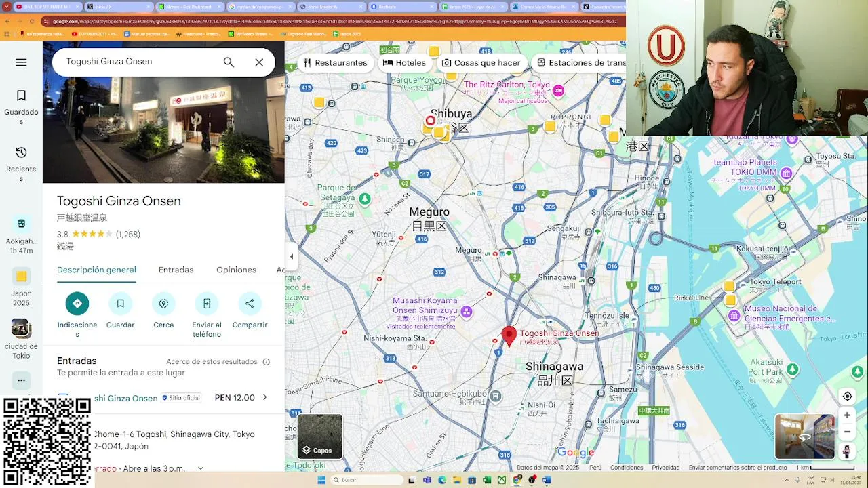This screenshot has width=868, height=488.
Task: Show more sidebar items with the ellipsis
Action: coord(21,380)
